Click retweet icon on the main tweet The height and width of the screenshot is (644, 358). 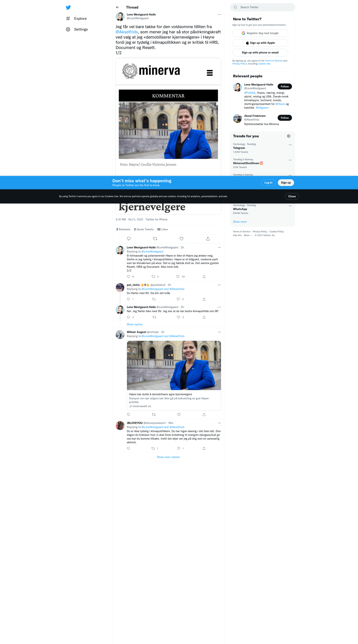(155, 239)
